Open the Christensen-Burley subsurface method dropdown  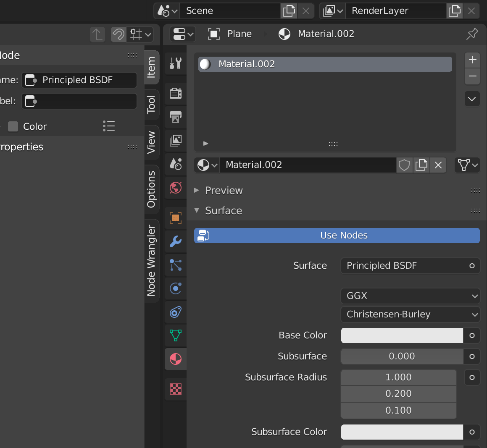tap(410, 314)
